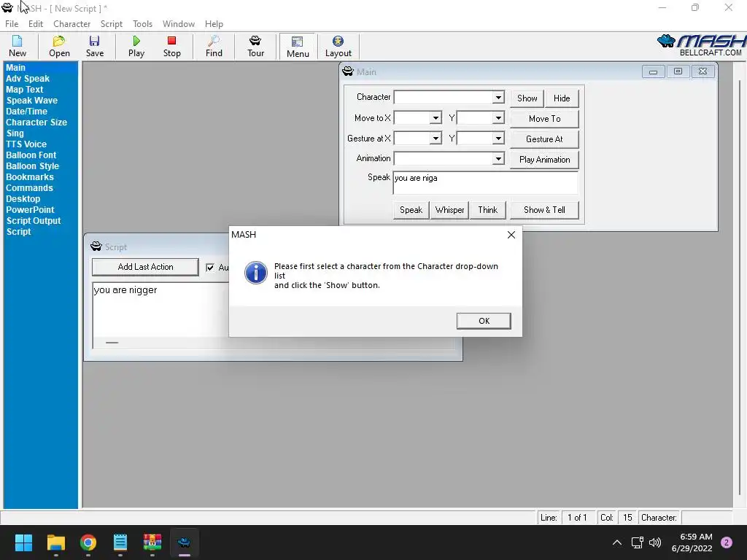This screenshot has height=560, width=747.
Task: Click the Hide button in Main window
Action: click(562, 98)
